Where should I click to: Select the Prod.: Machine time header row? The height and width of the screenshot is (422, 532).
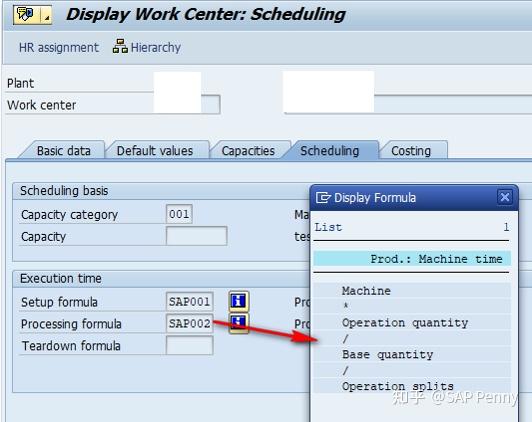pos(412,259)
